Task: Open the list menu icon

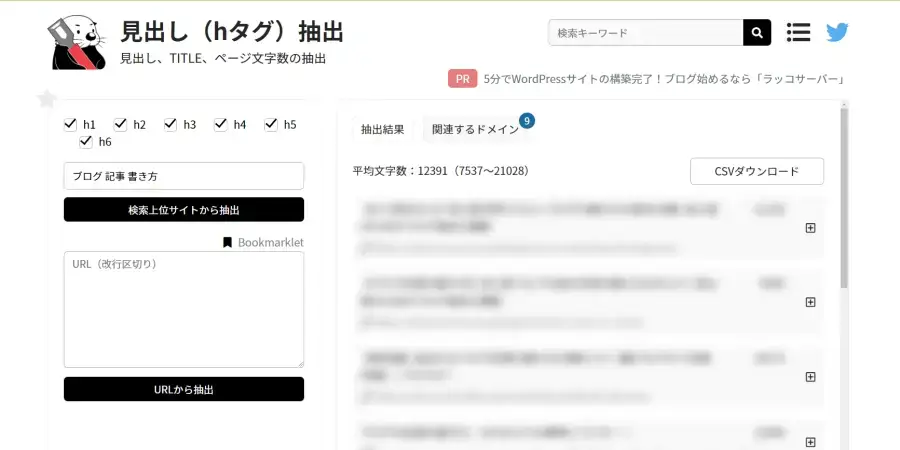Action: (798, 33)
